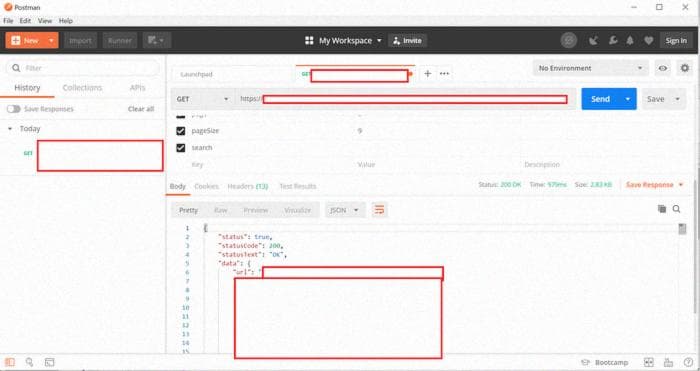Uncheck the search parameter checkbox
The height and width of the screenshot is (371, 700).
click(180, 148)
